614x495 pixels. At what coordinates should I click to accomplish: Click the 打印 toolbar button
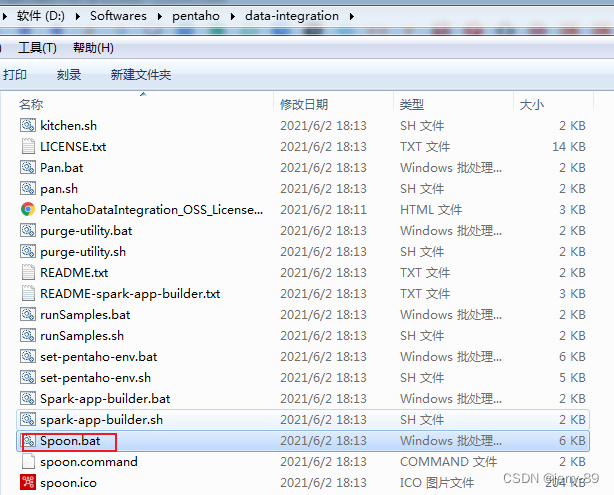pyautogui.click(x=15, y=74)
